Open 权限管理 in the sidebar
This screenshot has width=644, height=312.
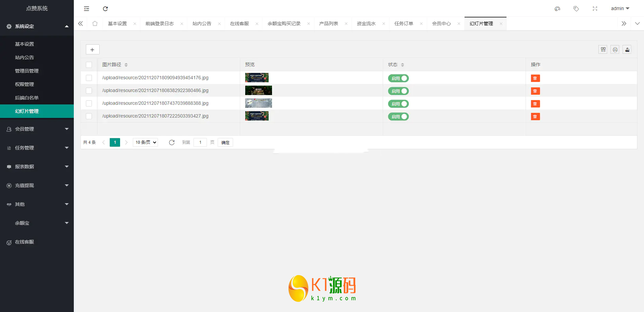37,84
